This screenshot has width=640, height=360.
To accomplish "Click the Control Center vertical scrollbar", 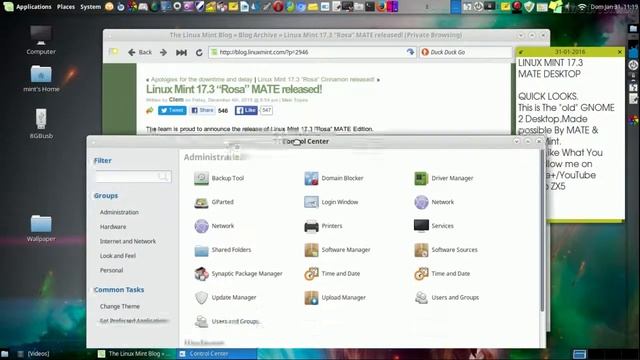I will pyautogui.click(x=542, y=231).
